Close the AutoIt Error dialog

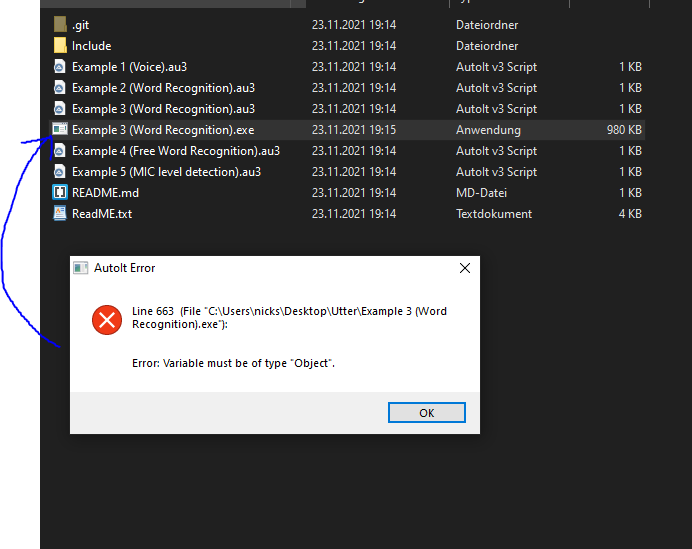click(465, 268)
